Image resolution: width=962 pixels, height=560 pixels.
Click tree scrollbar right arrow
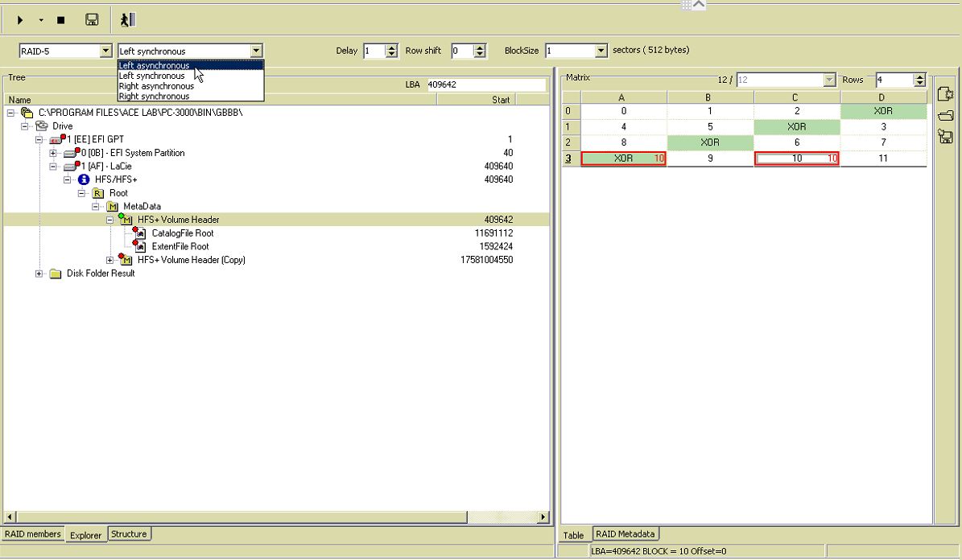[543, 517]
